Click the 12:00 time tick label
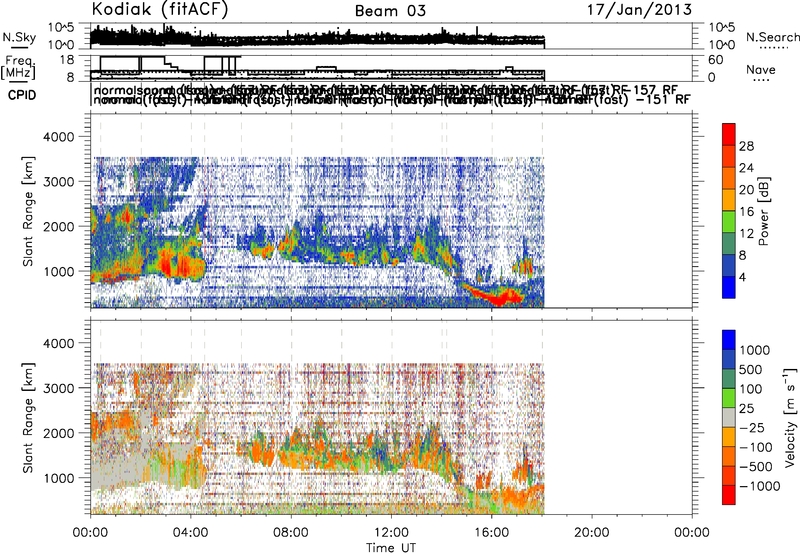Viewport: 800px width, 554px height. [391, 533]
